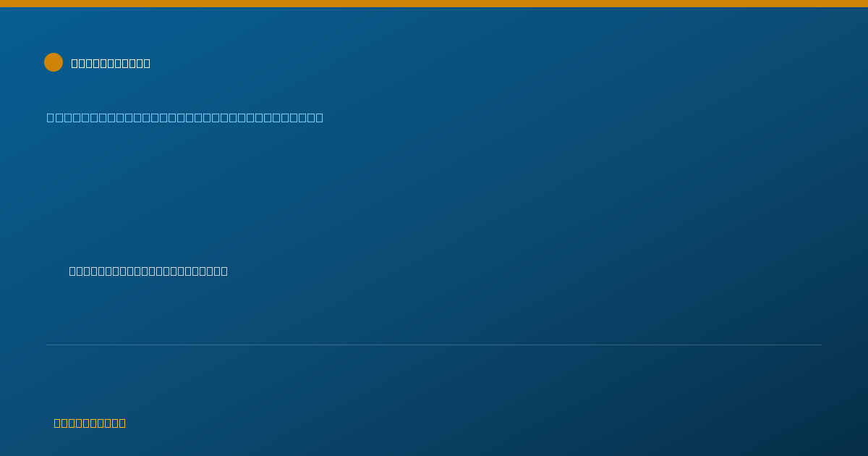868x456 pixels.
Task: Click the thin horizontal divider line
Action: [434, 345]
